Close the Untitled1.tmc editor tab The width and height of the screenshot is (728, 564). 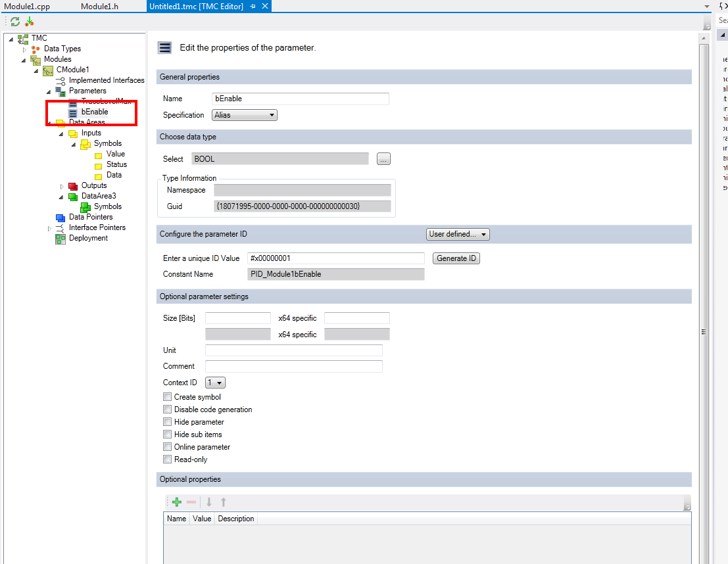pyautogui.click(x=264, y=7)
